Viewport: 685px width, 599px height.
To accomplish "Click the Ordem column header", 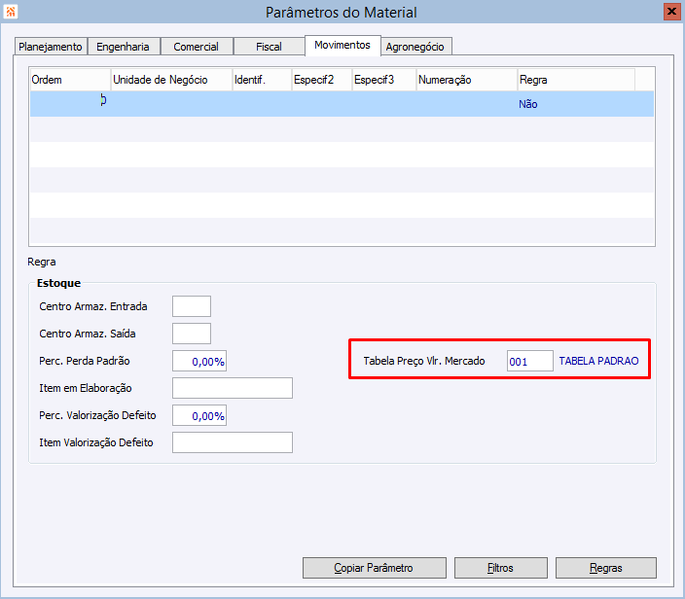I will point(70,80).
